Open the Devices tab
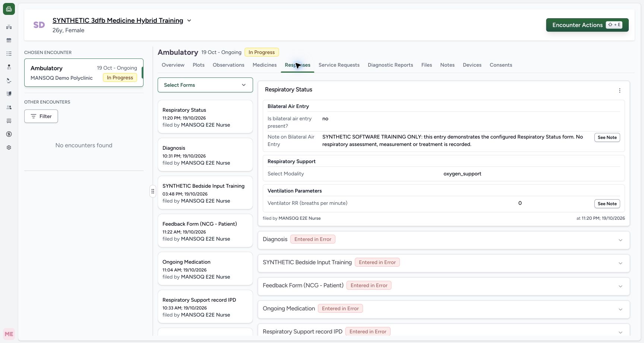Screen dimensions: 644x343 [x=472, y=65]
